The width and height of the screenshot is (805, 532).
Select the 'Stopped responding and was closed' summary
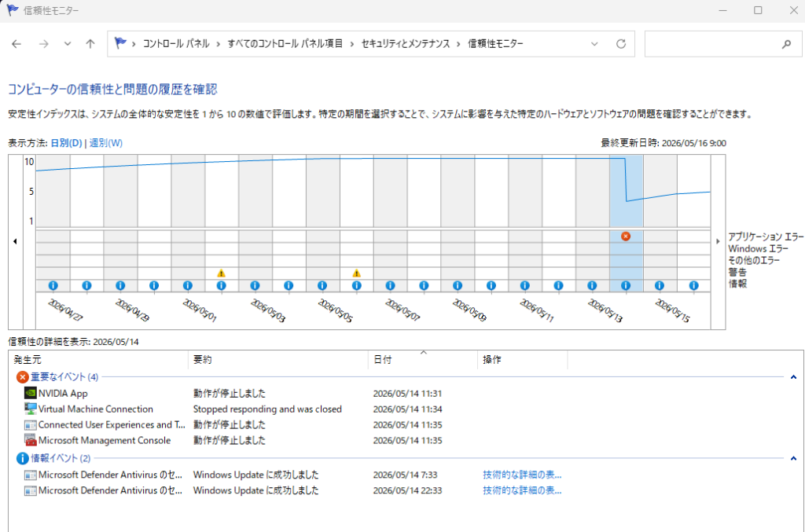point(267,409)
